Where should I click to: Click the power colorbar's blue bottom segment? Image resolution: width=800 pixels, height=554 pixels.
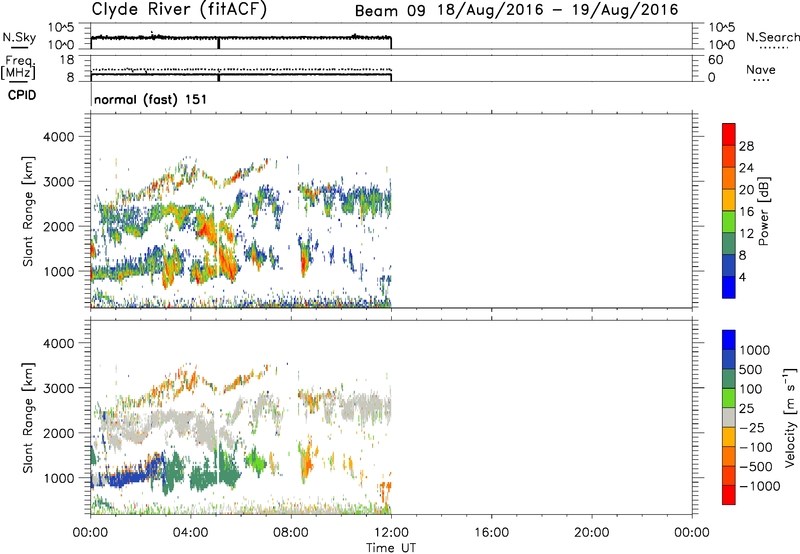[x=729, y=287]
